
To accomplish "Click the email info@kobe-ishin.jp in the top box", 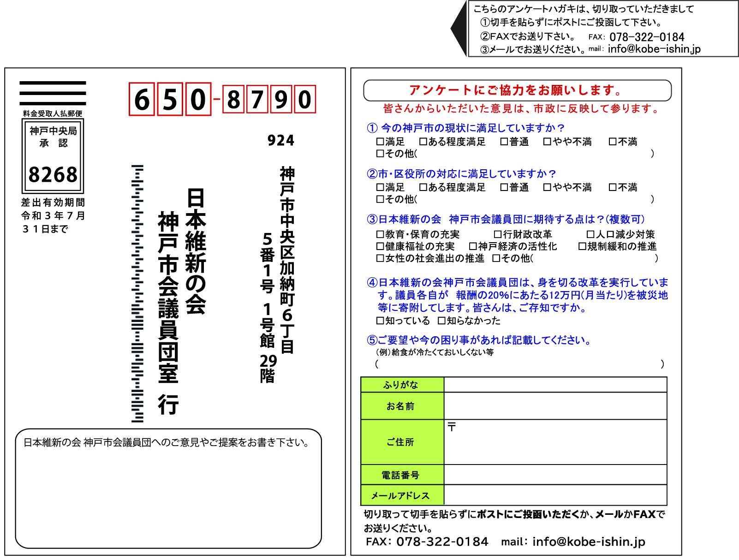I will [654, 49].
